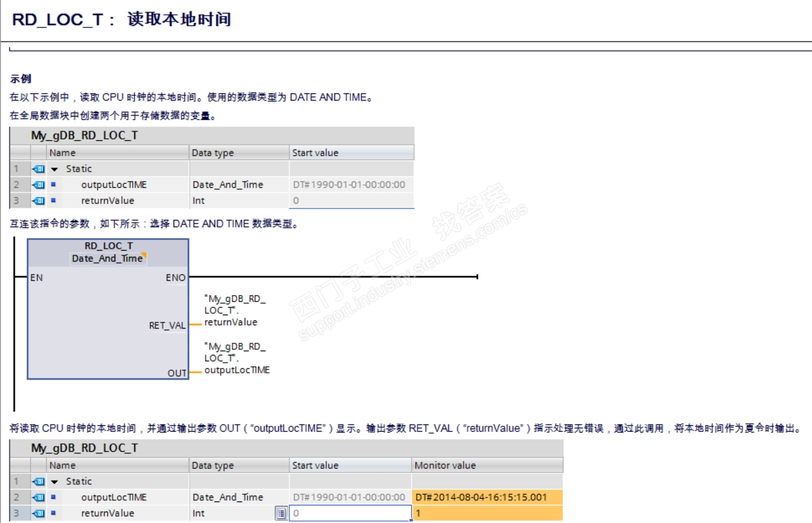
Task: Select the returnValue name cell in the first DB table
Action: coord(108,200)
